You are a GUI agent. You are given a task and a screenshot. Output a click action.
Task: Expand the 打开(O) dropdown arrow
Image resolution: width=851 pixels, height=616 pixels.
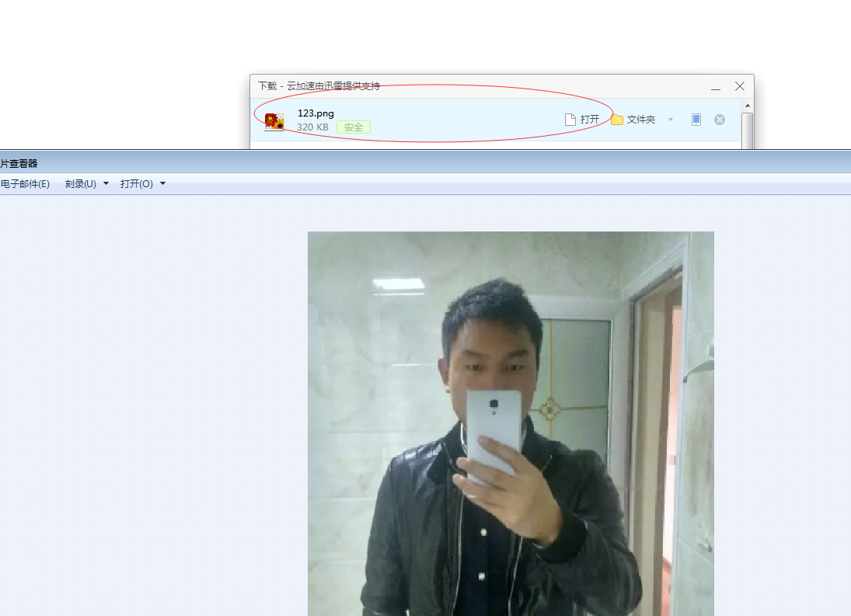click(x=163, y=184)
